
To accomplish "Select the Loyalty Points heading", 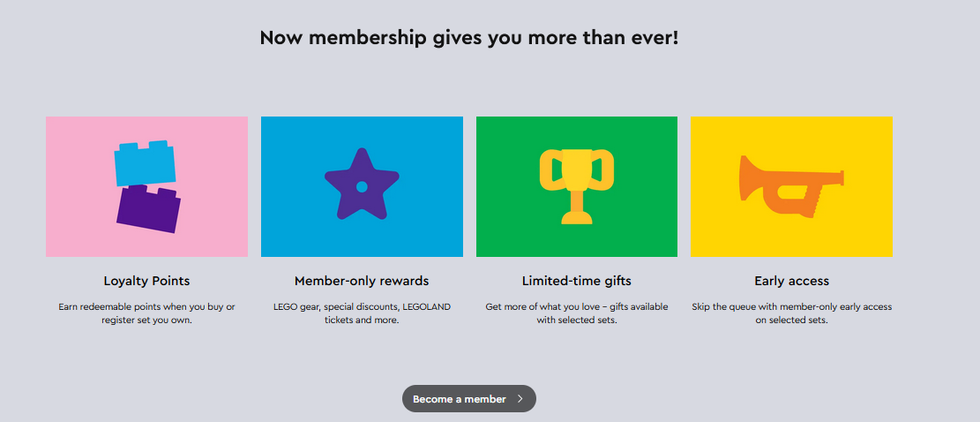I will pyautogui.click(x=146, y=281).
